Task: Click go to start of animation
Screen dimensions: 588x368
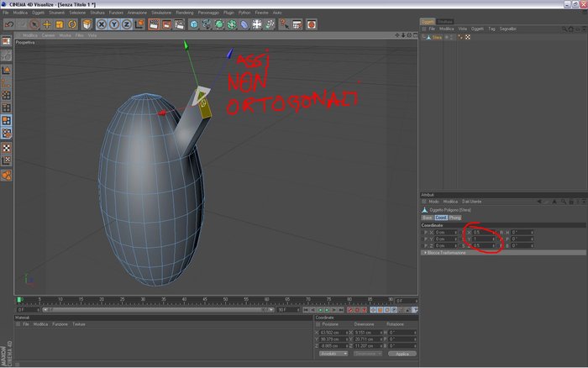Action: pyautogui.click(x=306, y=310)
